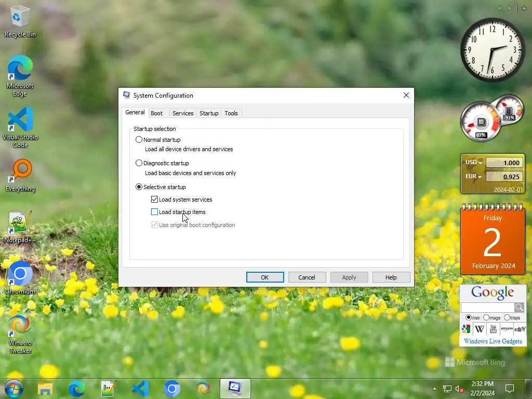532x399 pixels.
Task: Click Wikipedia icon in Google gadget
Action: 480,329
